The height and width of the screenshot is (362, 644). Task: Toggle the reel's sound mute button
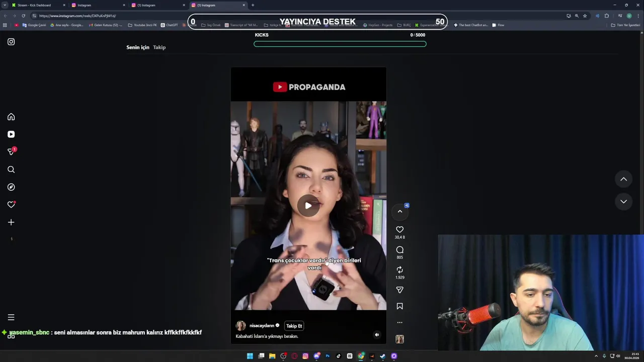(377, 334)
